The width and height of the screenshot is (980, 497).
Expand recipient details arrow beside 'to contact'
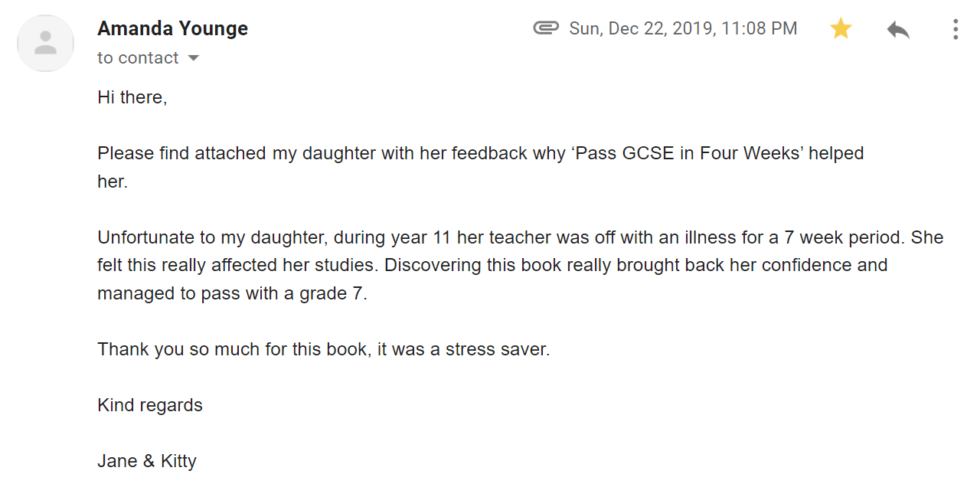point(193,58)
